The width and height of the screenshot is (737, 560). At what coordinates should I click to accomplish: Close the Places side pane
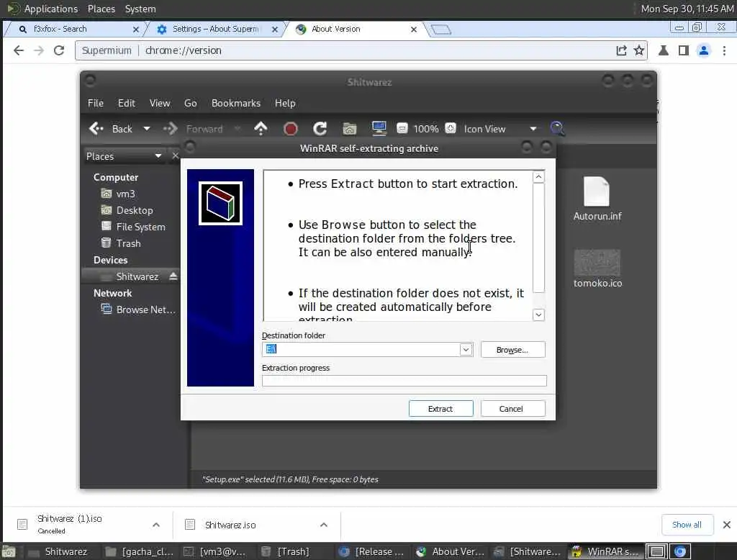click(175, 155)
